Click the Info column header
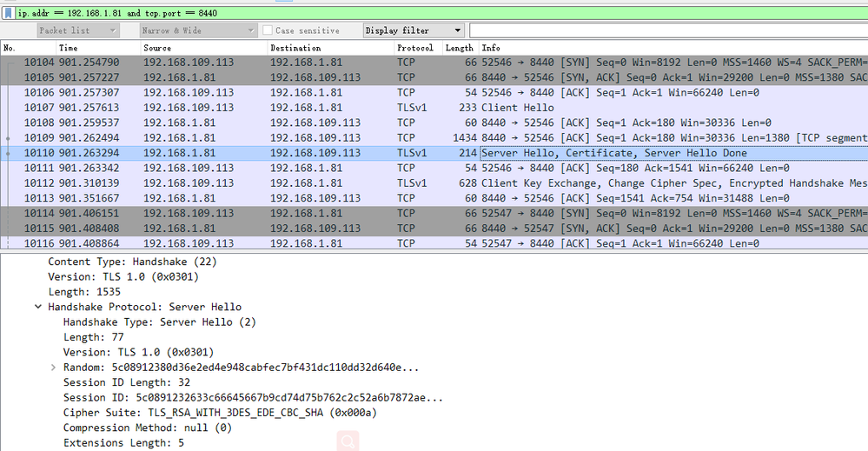This screenshot has width=868, height=451. pyautogui.click(x=673, y=48)
